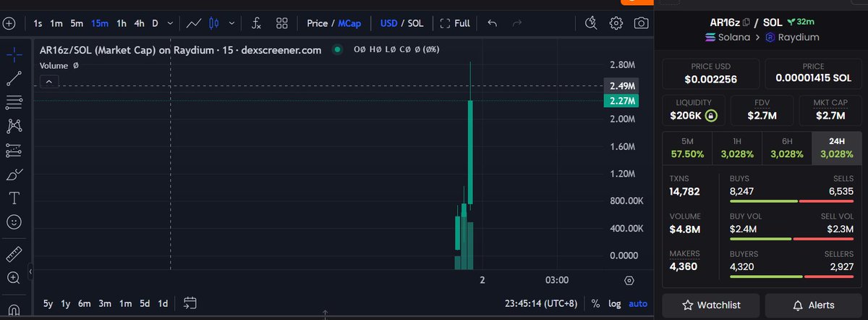Toggle MCap display mode

pos(349,23)
